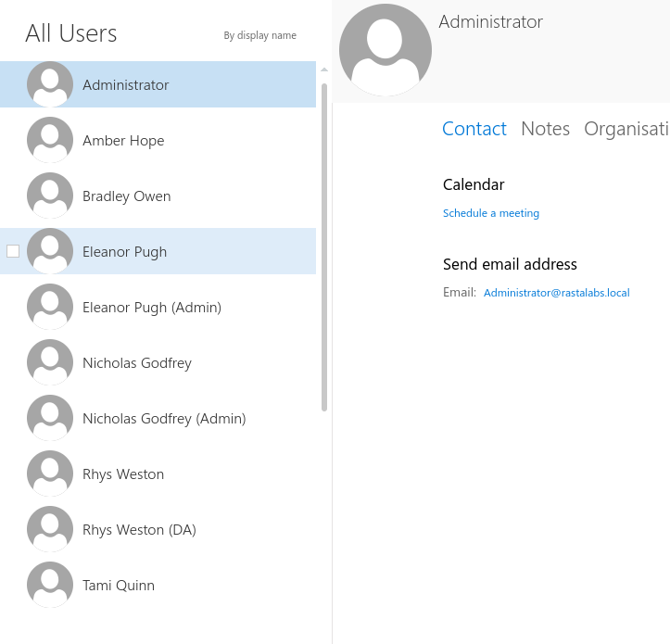
Task: Select the Bradley Owen name
Action: [126, 196]
